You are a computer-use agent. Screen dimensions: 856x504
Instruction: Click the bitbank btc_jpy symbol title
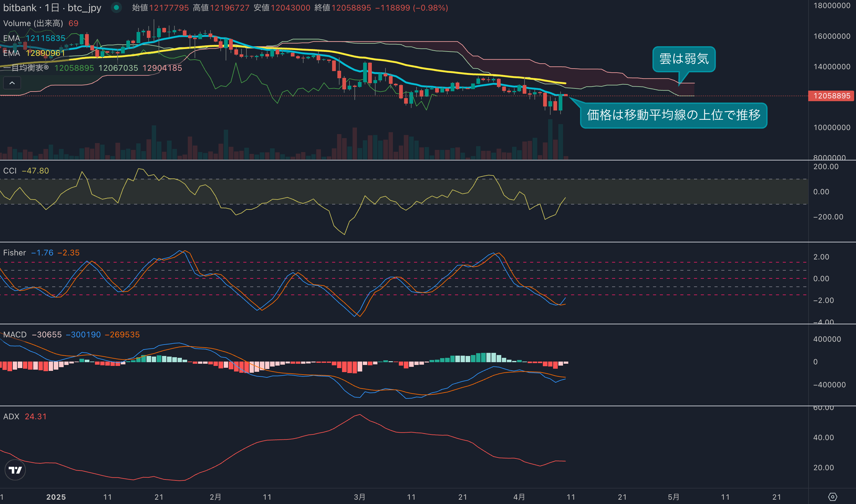click(x=52, y=7)
